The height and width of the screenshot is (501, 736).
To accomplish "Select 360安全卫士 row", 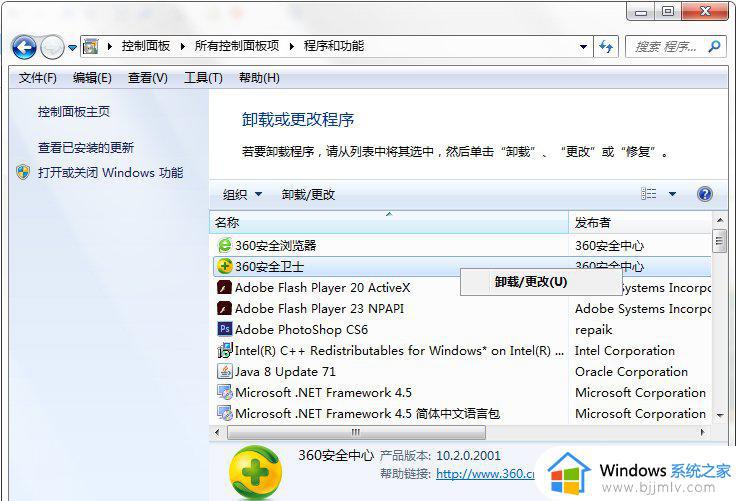I will (x=462, y=266).
